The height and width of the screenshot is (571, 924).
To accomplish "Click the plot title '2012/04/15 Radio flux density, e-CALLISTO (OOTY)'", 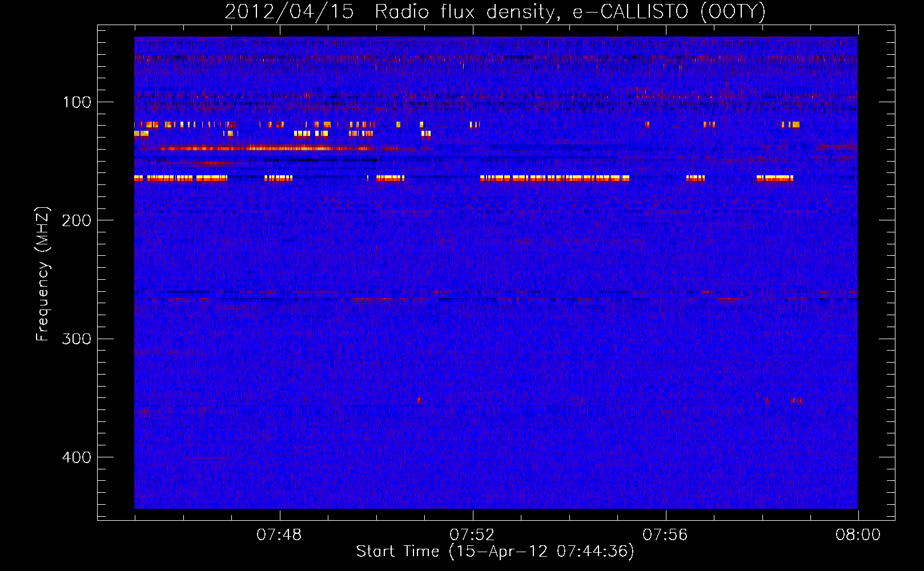I will pos(495,11).
